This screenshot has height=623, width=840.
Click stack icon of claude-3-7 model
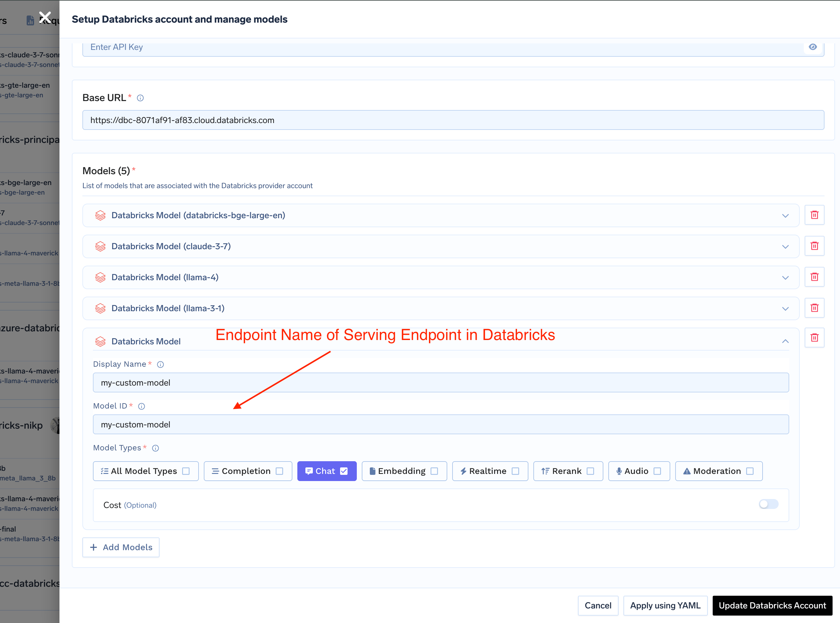pyautogui.click(x=100, y=246)
